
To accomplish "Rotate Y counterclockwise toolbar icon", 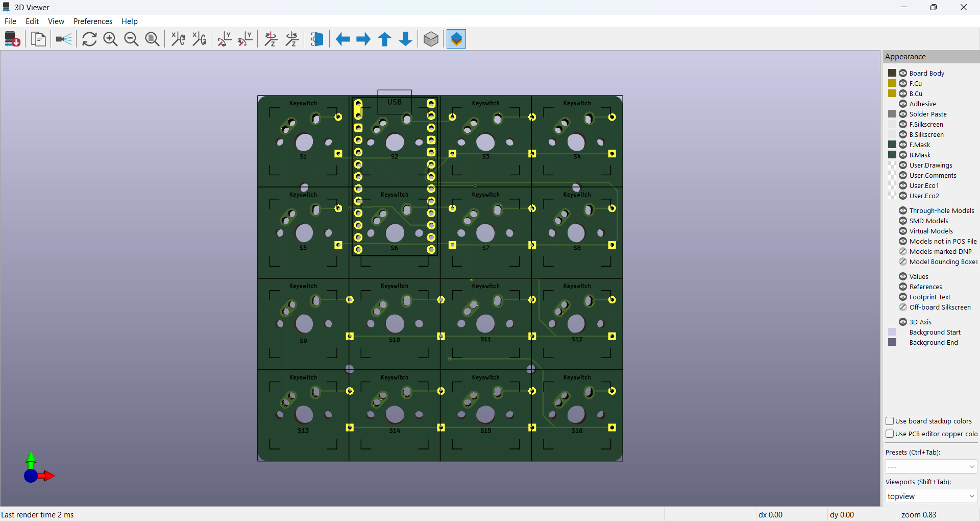I will point(246,39).
